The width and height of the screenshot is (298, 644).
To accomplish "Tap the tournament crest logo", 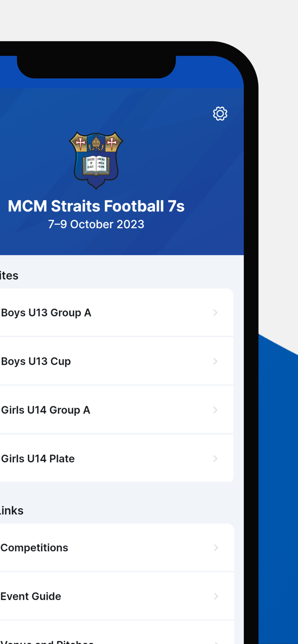I will pos(96,160).
